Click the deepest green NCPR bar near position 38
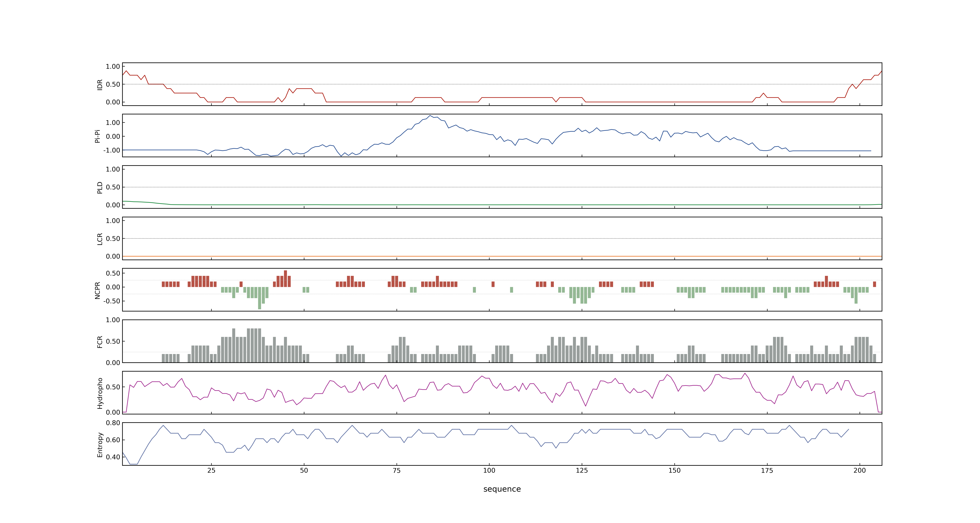The image size is (980, 523). coord(260,298)
